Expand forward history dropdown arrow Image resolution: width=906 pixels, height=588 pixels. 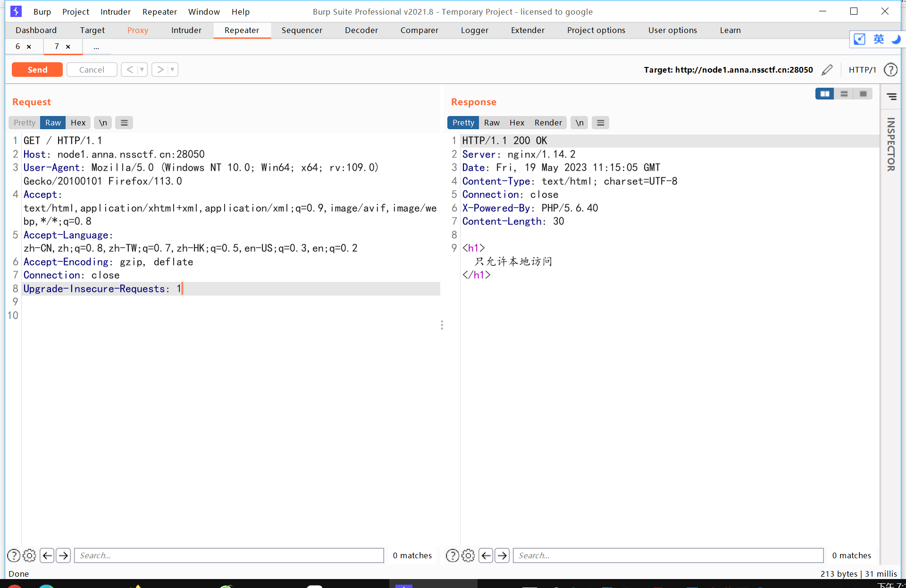click(x=173, y=70)
